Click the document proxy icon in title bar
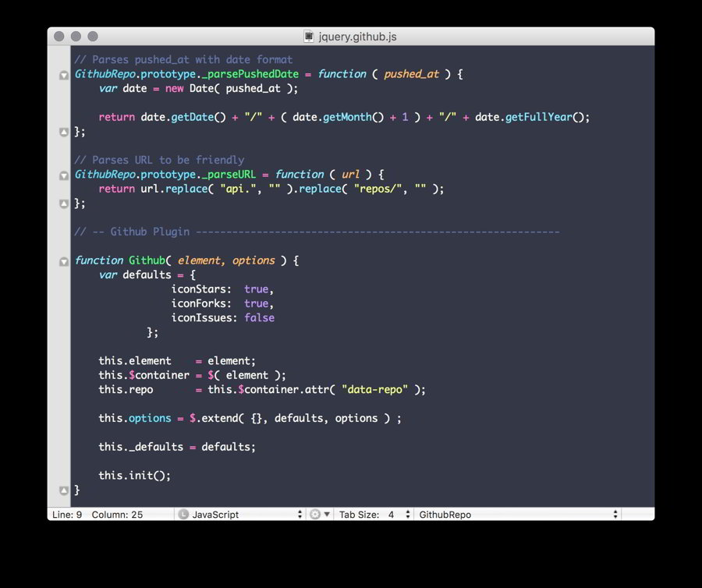The image size is (702, 588). click(310, 37)
